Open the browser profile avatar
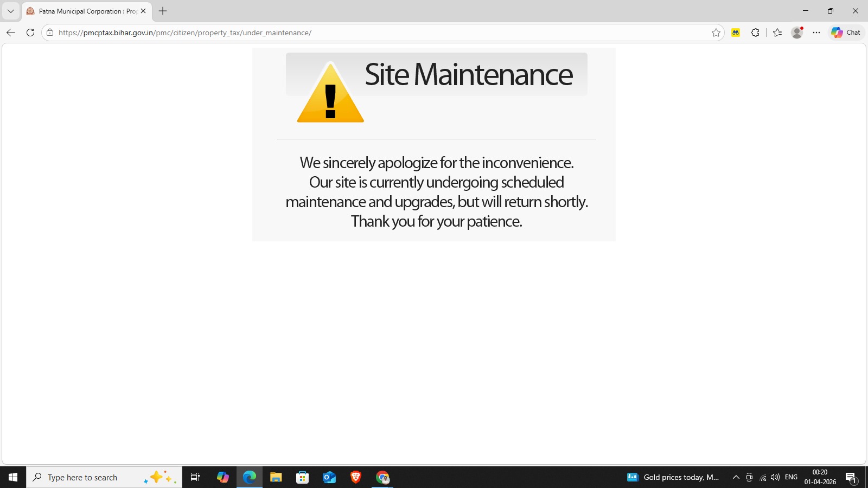 (x=797, y=33)
